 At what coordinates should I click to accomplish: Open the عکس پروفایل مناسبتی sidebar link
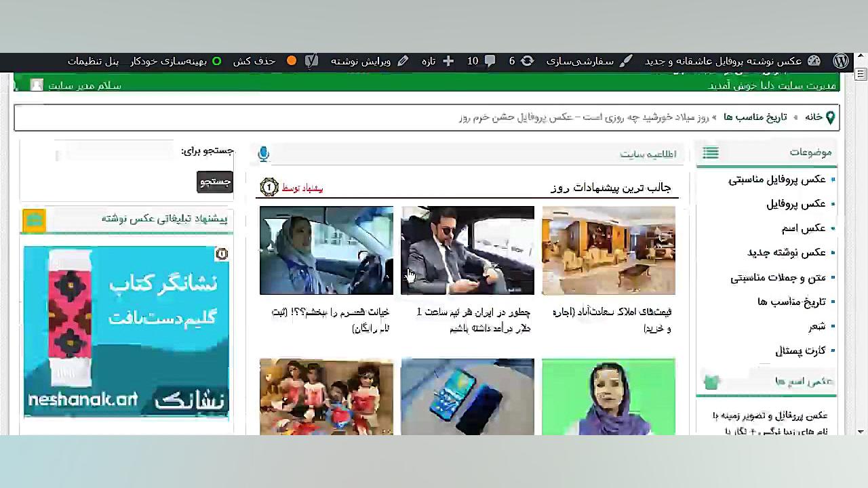776,179
